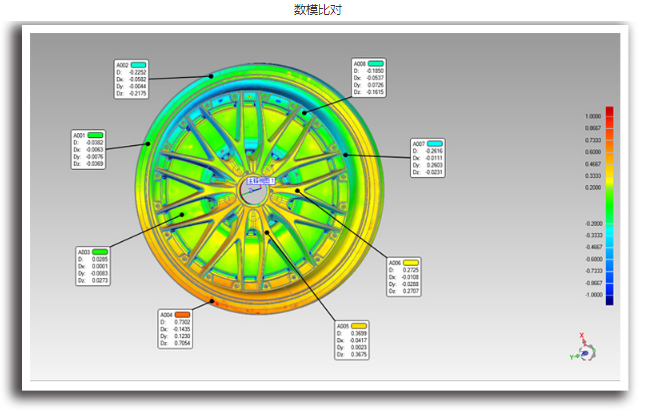Click the A008 annotation callout

[369, 78]
